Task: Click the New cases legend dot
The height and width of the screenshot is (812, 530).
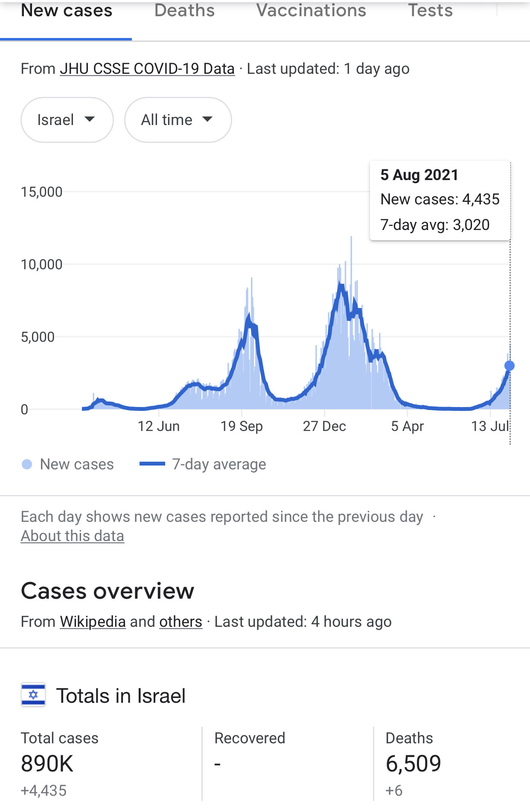Action: [x=27, y=464]
